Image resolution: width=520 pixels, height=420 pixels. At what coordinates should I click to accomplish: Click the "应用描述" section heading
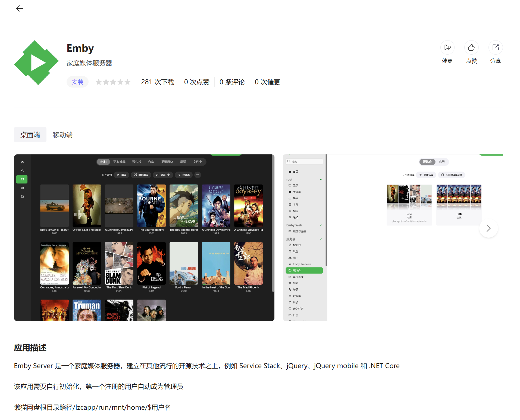tap(30, 348)
